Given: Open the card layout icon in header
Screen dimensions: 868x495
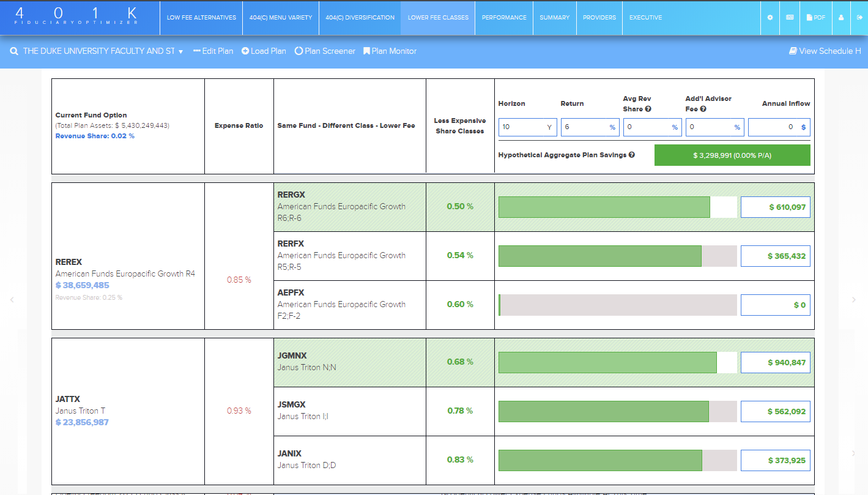Looking at the screenshot, I should 790,18.
